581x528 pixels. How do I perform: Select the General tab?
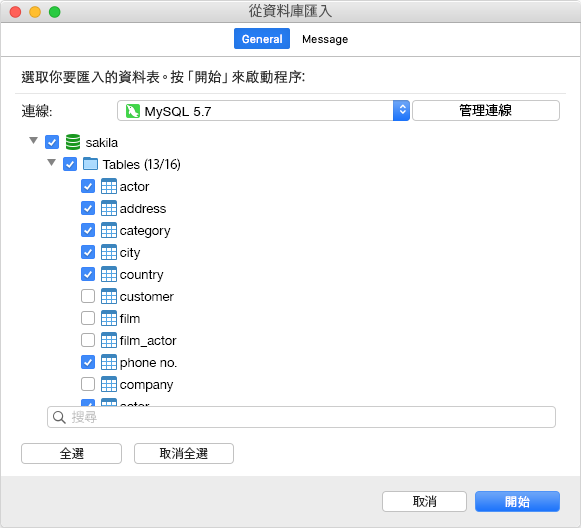[x=262, y=39]
